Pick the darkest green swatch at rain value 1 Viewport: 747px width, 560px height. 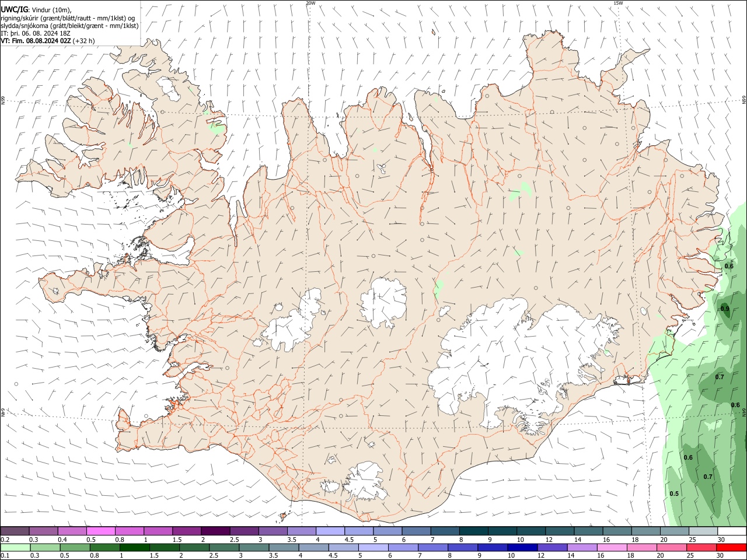click(135, 547)
